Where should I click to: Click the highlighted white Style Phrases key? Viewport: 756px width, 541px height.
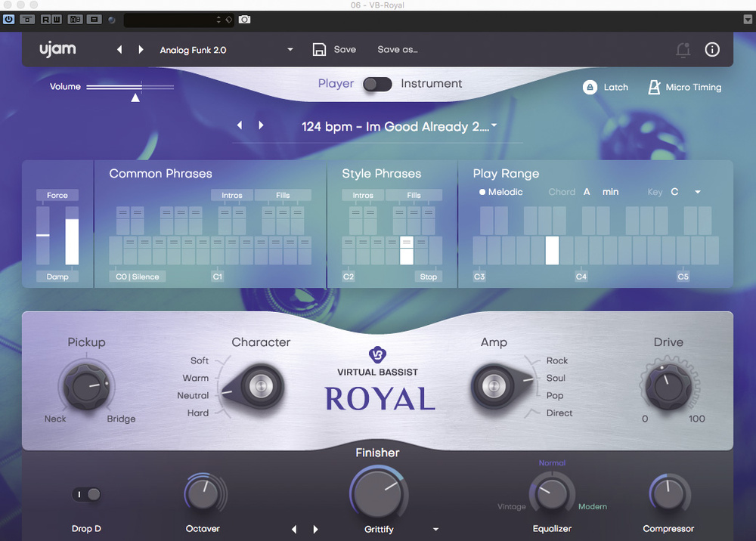click(407, 251)
